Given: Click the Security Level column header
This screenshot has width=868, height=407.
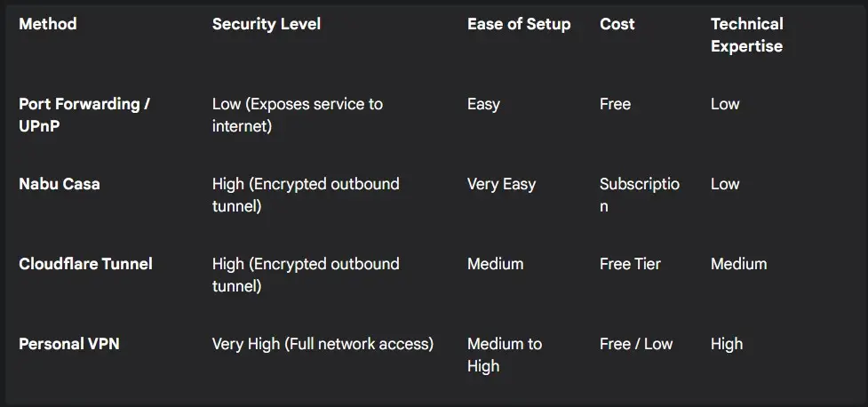Looking at the screenshot, I should 267,24.
